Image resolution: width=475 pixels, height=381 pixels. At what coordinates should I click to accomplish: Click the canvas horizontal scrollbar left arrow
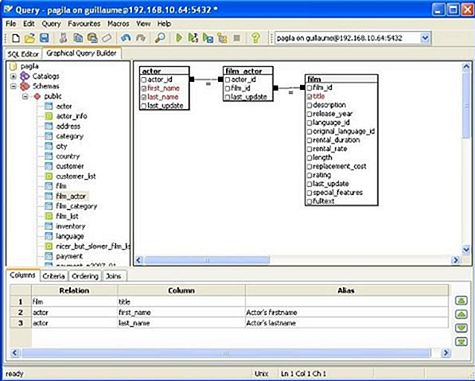[x=139, y=260]
